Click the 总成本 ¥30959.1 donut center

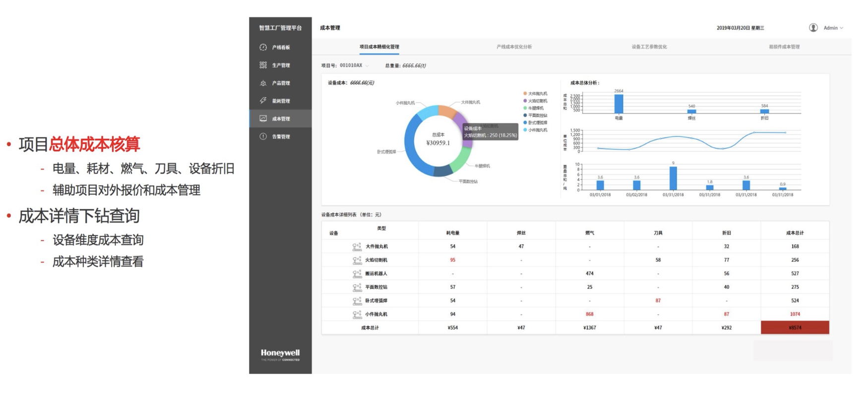click(438, 139)
